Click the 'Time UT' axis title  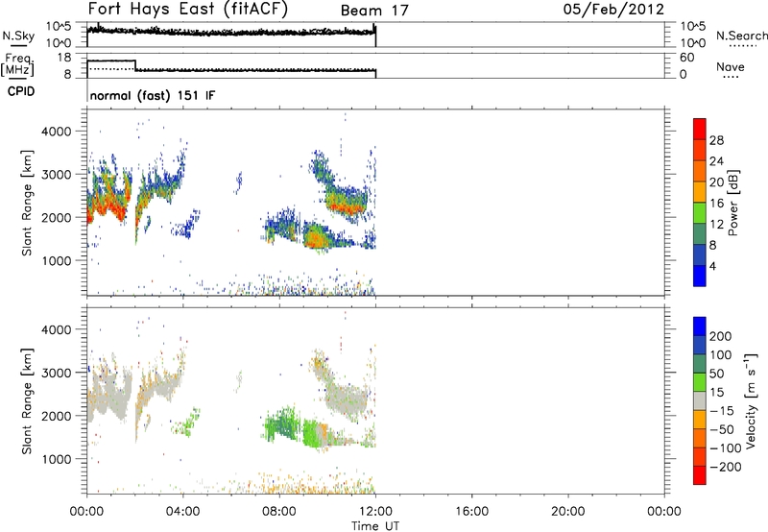[x=375, y=526]
